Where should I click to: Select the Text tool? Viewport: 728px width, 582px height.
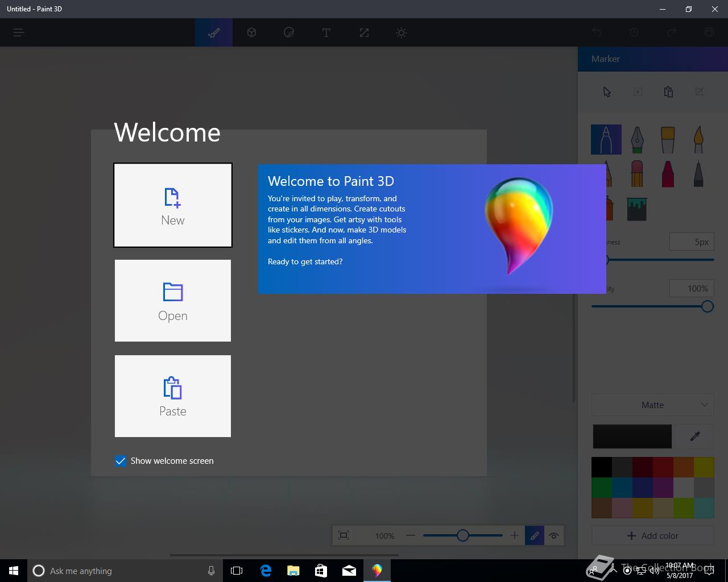click(x=326, y=33)
